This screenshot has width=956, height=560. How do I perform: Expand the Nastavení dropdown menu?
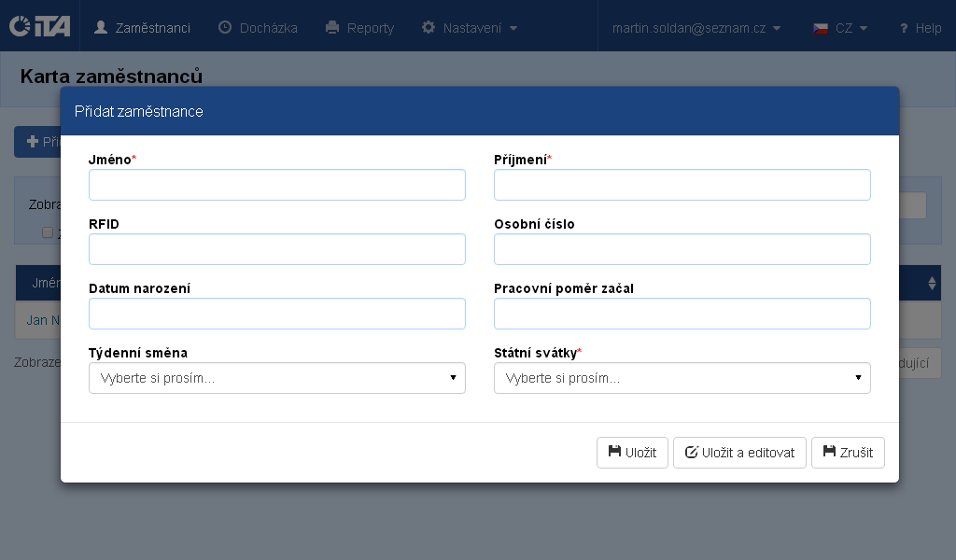click(470, 28)
